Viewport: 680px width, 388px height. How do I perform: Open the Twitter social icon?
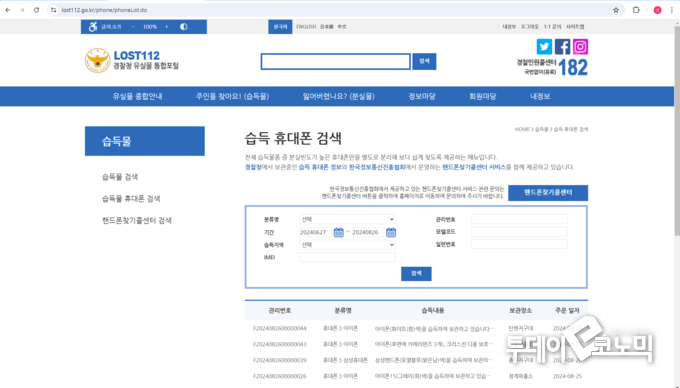point(544,46)
